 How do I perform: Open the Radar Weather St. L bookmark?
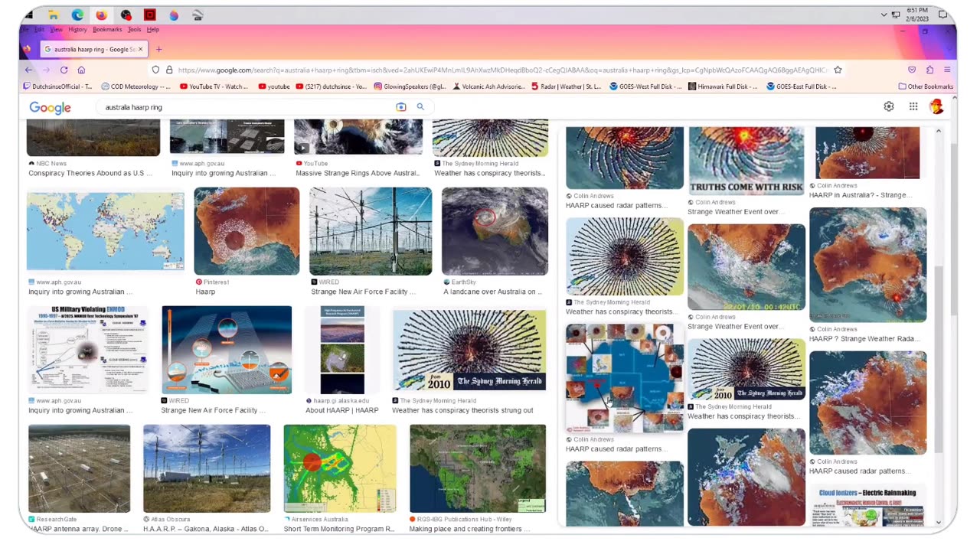click(567, 86)
